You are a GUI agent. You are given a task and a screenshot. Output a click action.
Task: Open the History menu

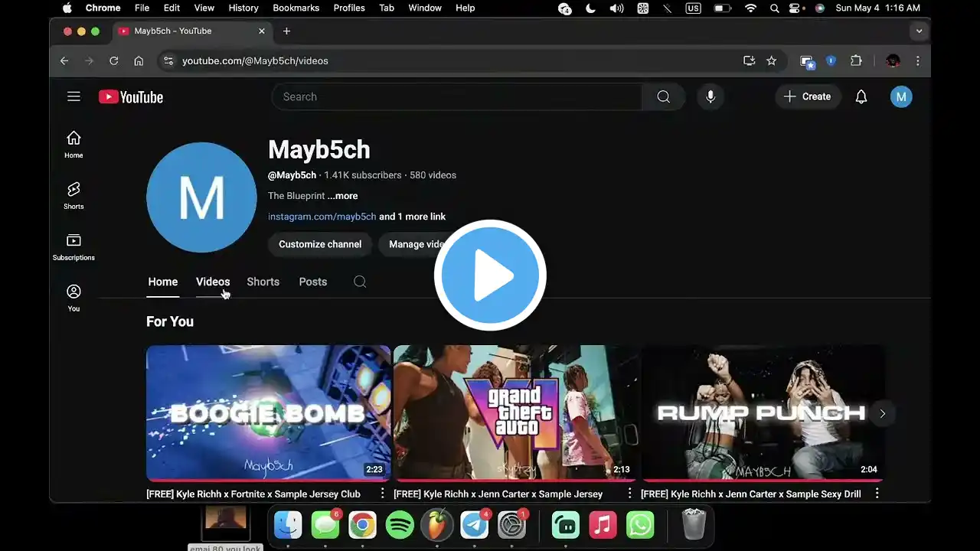(243, 8)
